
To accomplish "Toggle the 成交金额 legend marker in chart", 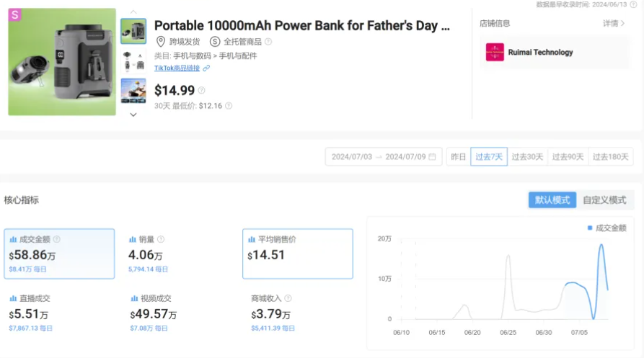I will click(x=590, y=228).
